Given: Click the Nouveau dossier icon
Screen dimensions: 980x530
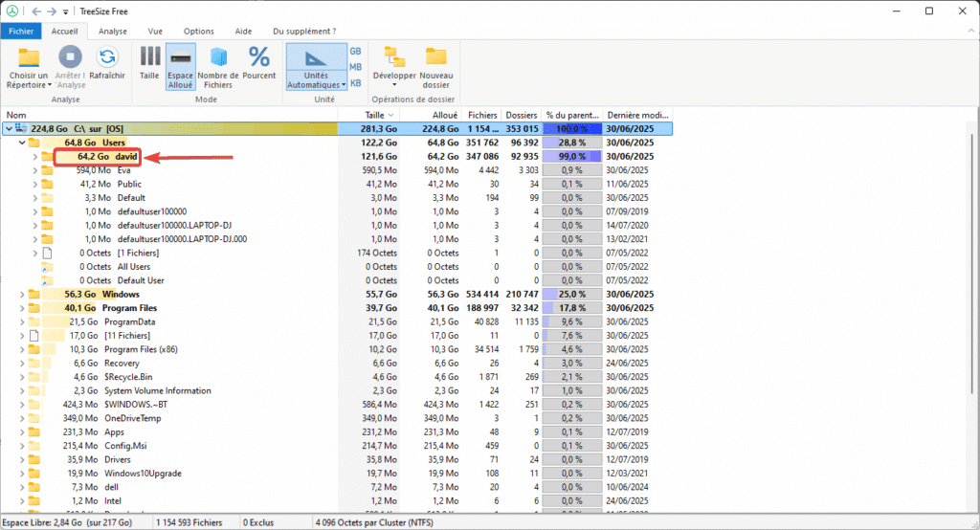Looking at the screenshot, I should (435, 56).
